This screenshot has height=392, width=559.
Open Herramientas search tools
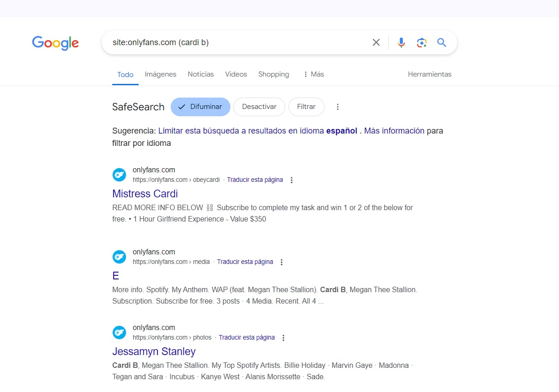(x=429, y=74)
